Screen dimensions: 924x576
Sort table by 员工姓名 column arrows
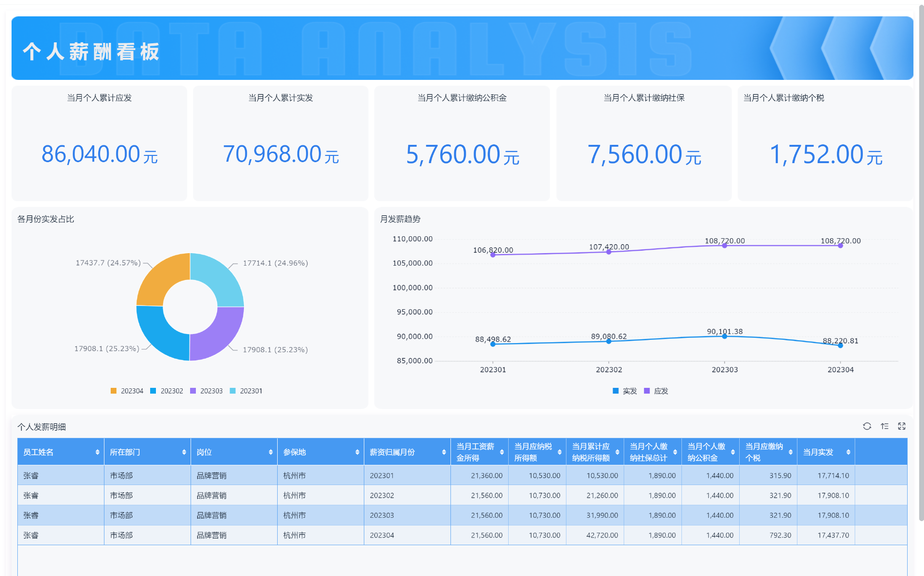[97, 452]
